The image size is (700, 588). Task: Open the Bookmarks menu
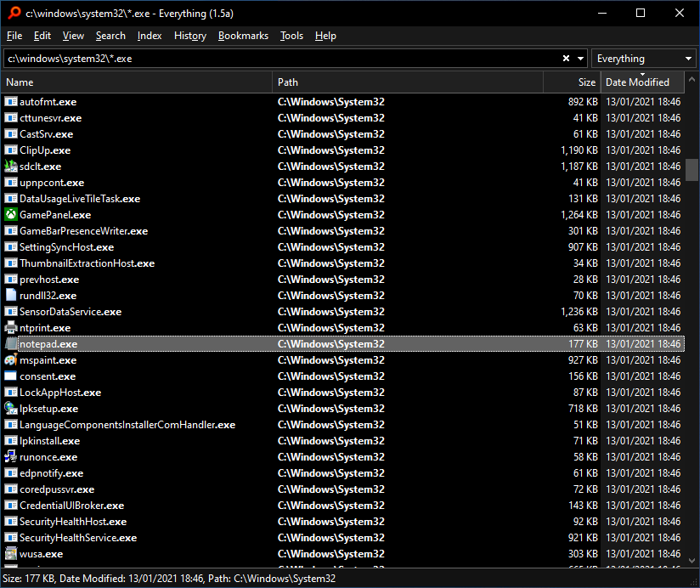point(243,36)
